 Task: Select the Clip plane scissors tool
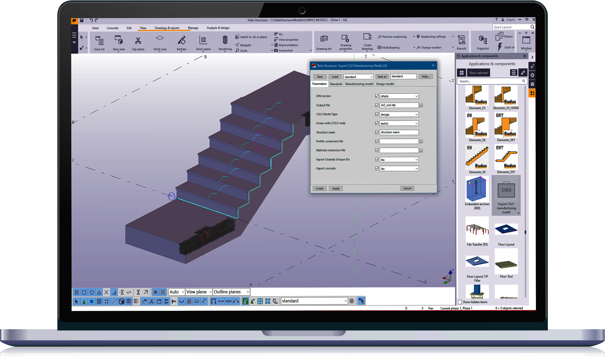138,43
